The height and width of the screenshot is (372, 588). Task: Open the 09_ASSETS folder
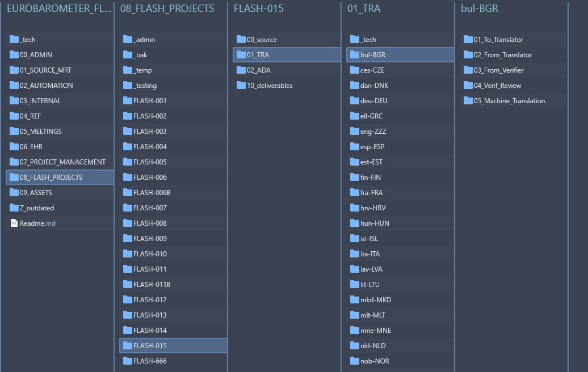tap(60, 193)
